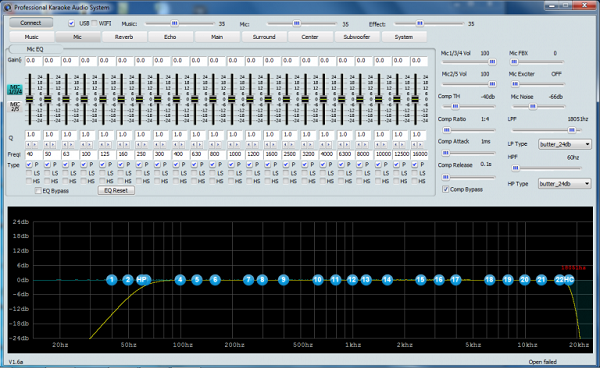Increase Q for the 400 Hz band
This screenshot has width=600, height=368.
[x=181, y=145]
